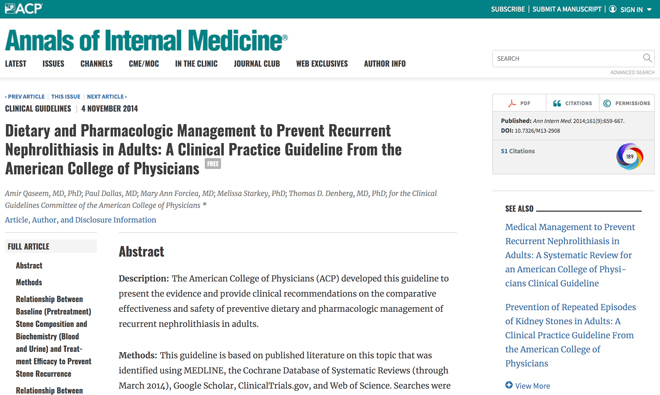The image size is (660, 395).
Task: Open Prevention of Repeated Episodes of Kidney Stones link
Action: [570, 335]
